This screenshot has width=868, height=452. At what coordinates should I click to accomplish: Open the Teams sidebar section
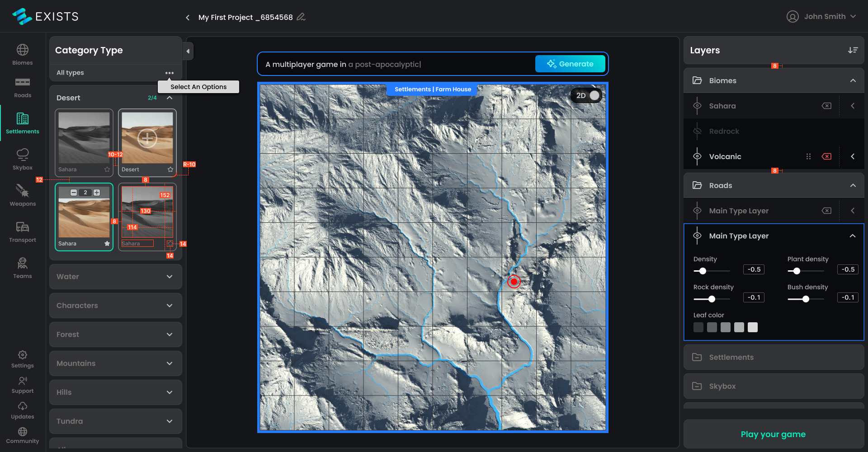(23, 268)
